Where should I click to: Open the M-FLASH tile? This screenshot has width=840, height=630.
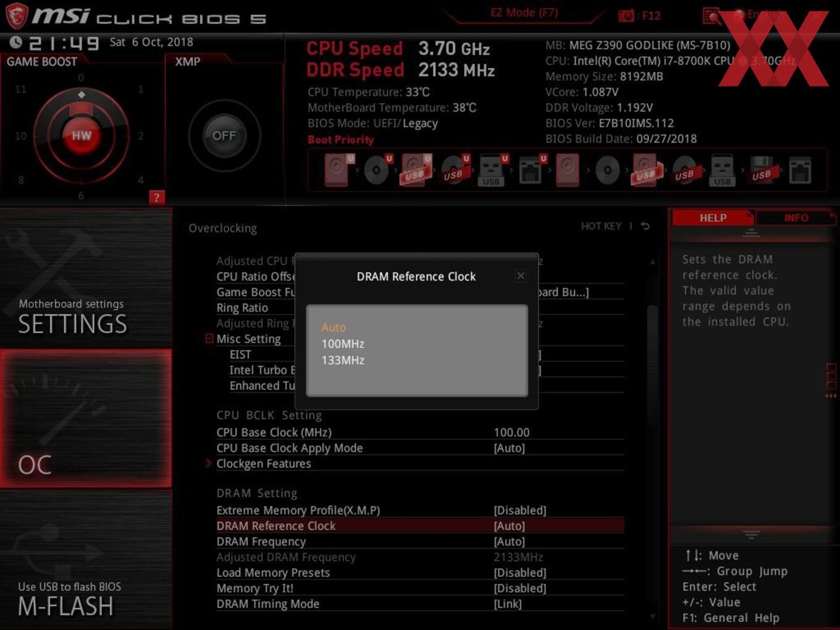pos(86,560)
